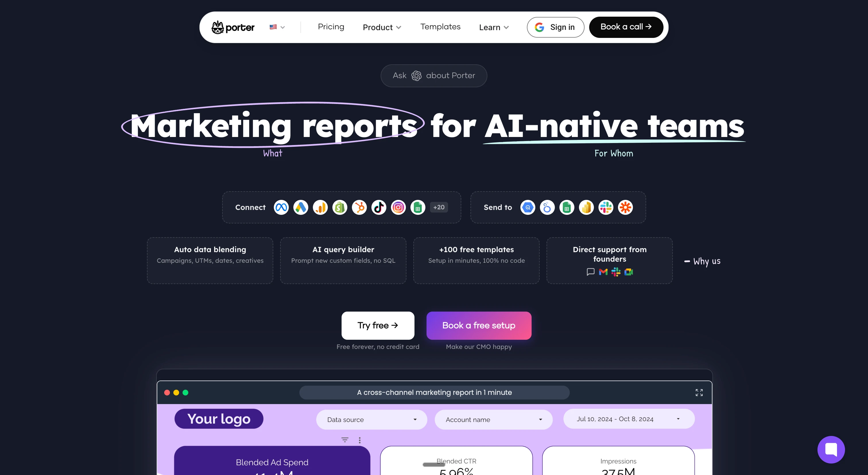Viewport: 868px width, 475px height.
Task: Click the TikTok connector icon
Action: coord(379,207)
